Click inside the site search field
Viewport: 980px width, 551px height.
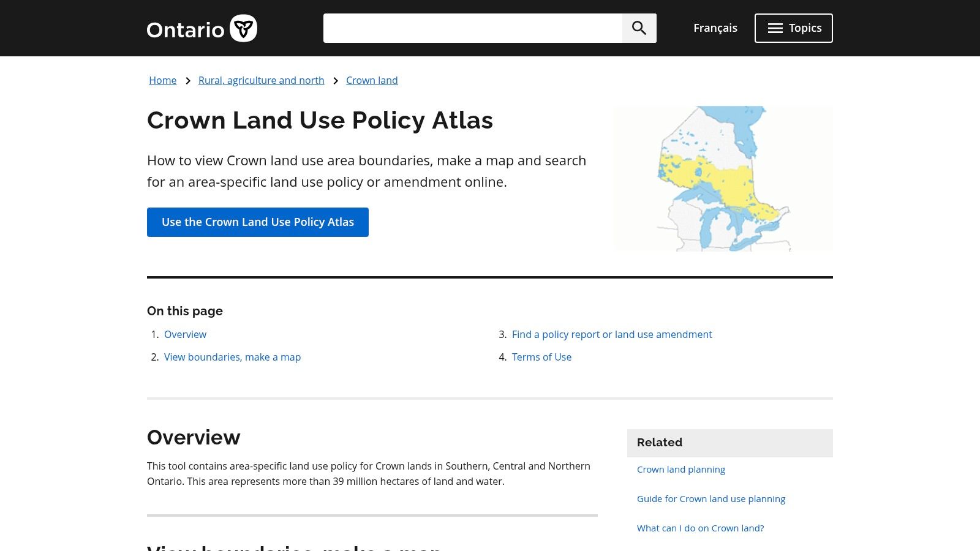(x=472, y=28)
